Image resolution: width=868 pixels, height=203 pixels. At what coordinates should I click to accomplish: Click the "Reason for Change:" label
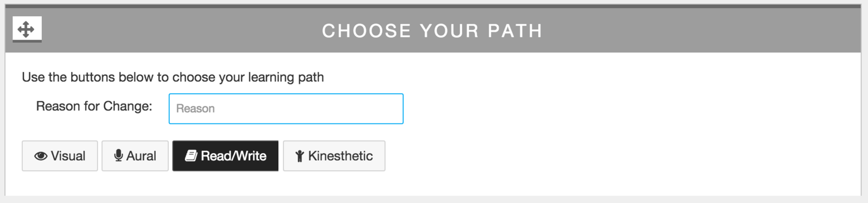(94, 106)
